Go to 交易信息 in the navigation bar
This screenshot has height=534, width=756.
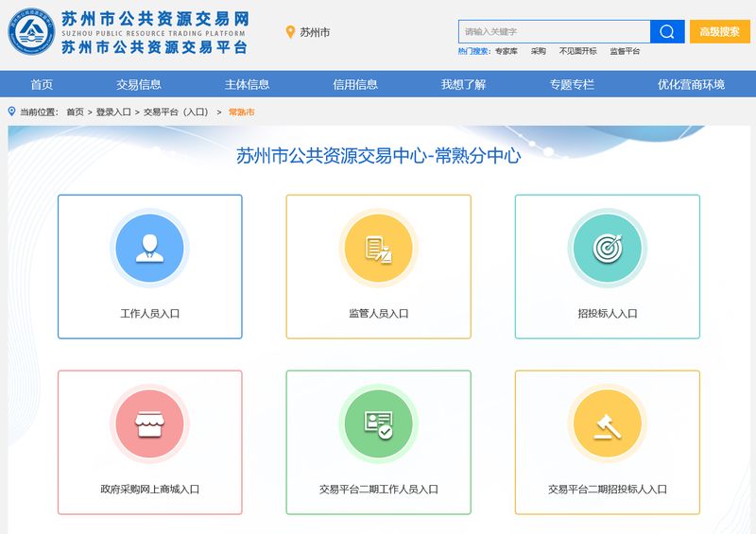click(139, 84)
